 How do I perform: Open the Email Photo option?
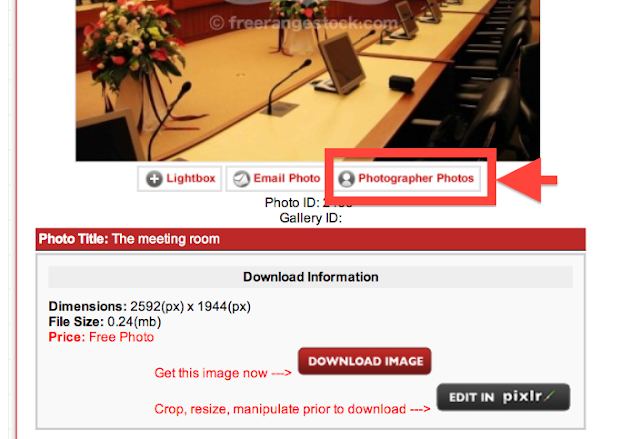point(276,179)
